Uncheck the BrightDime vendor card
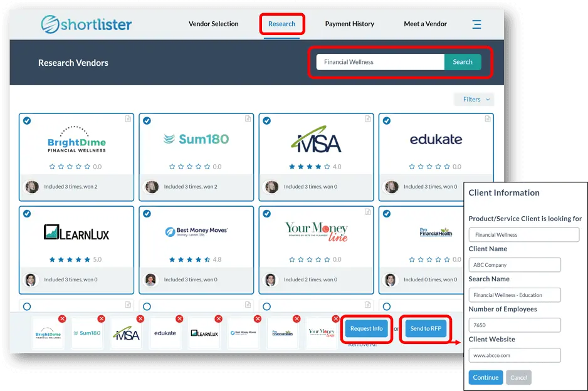This screenshot has height=391, width=588. coord(27,121)
